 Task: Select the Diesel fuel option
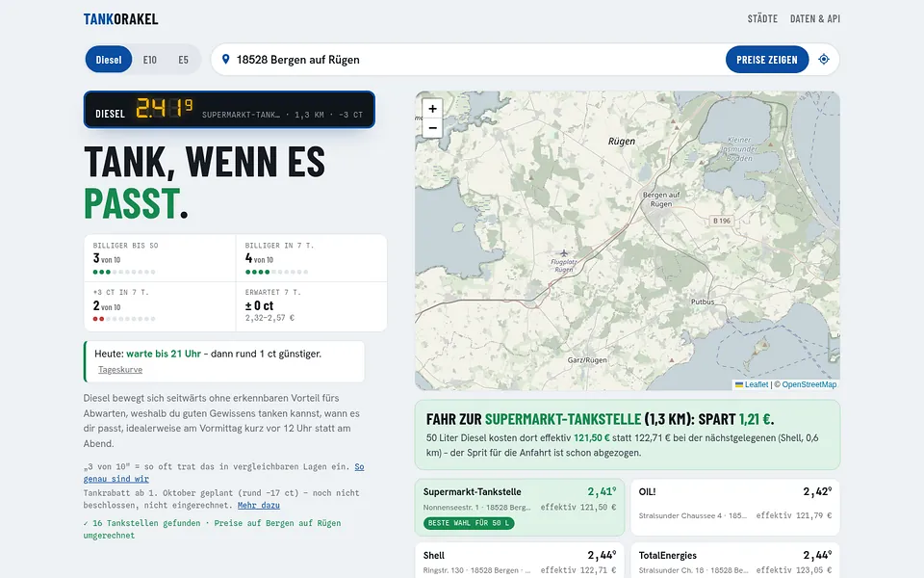tap(109, 60)
